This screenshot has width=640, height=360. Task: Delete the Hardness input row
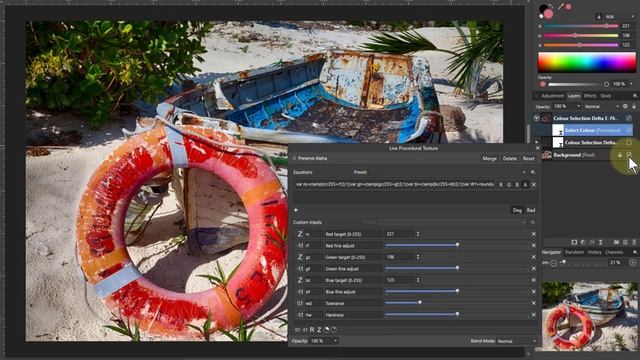(x=533, y=315)
